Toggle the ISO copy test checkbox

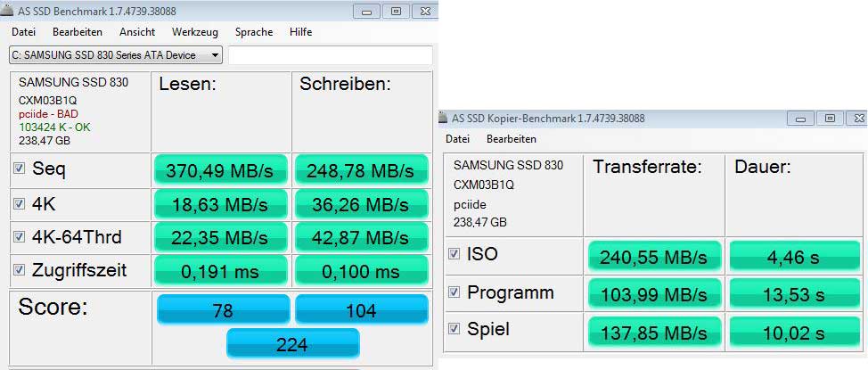coord(454,254)
